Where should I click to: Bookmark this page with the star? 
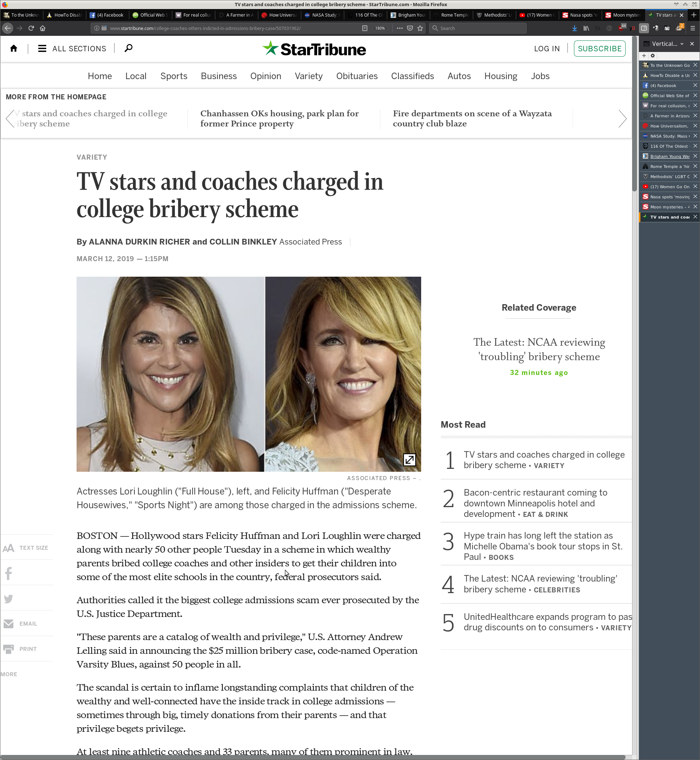click(420, 28)
